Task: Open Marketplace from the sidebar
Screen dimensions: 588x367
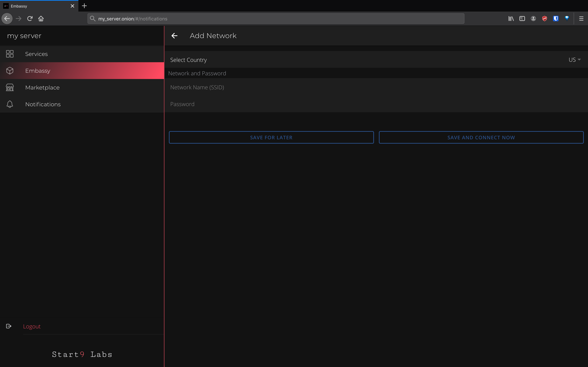Action: (42, 87)
